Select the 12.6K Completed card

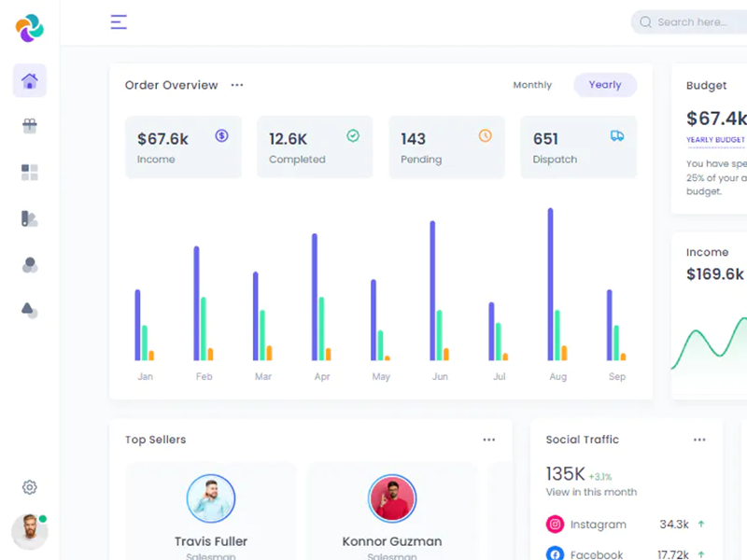(315, 147)
